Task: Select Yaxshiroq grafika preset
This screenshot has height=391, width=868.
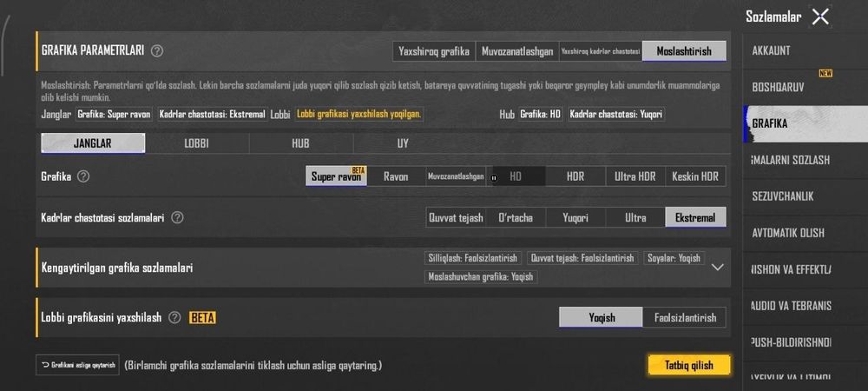Action: point(434,51)
